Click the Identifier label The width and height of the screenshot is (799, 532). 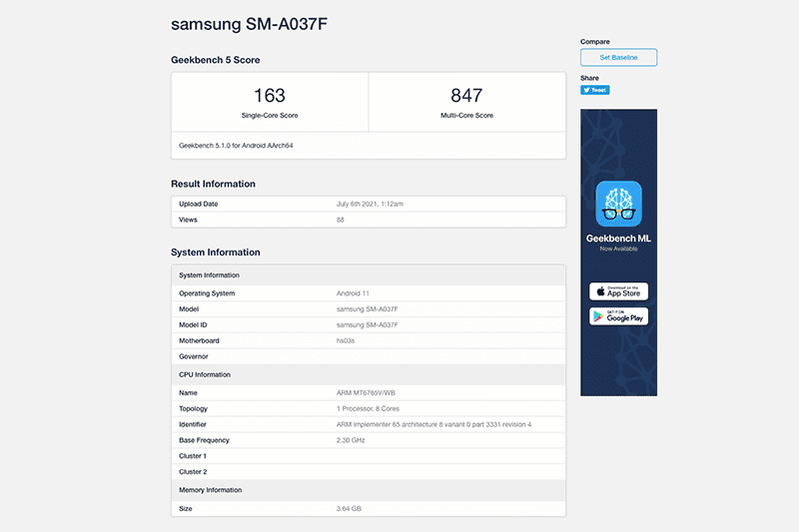coord(193,424)
